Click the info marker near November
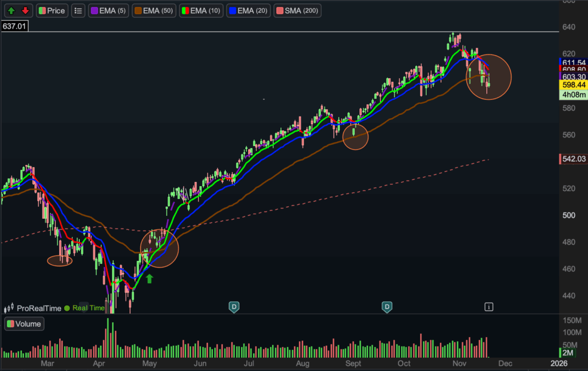This screenshot has height=371, width=588. (x=489, y=307)
